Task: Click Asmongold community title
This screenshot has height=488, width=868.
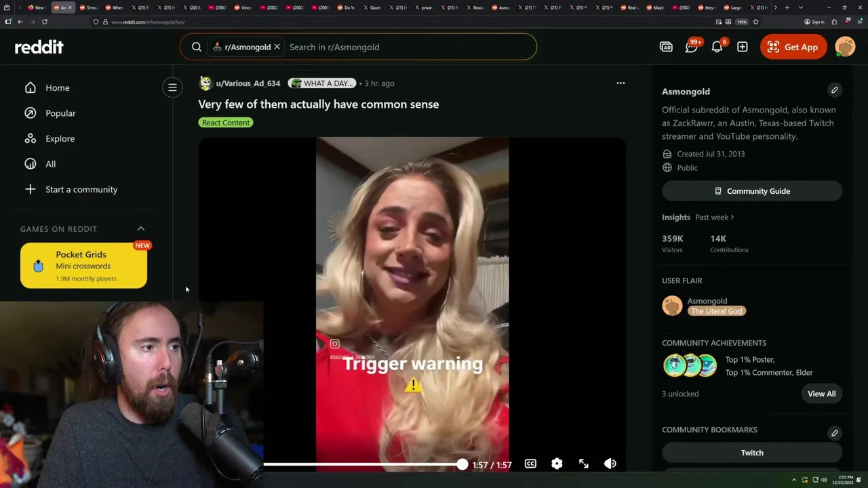Action: coord(686,91)
